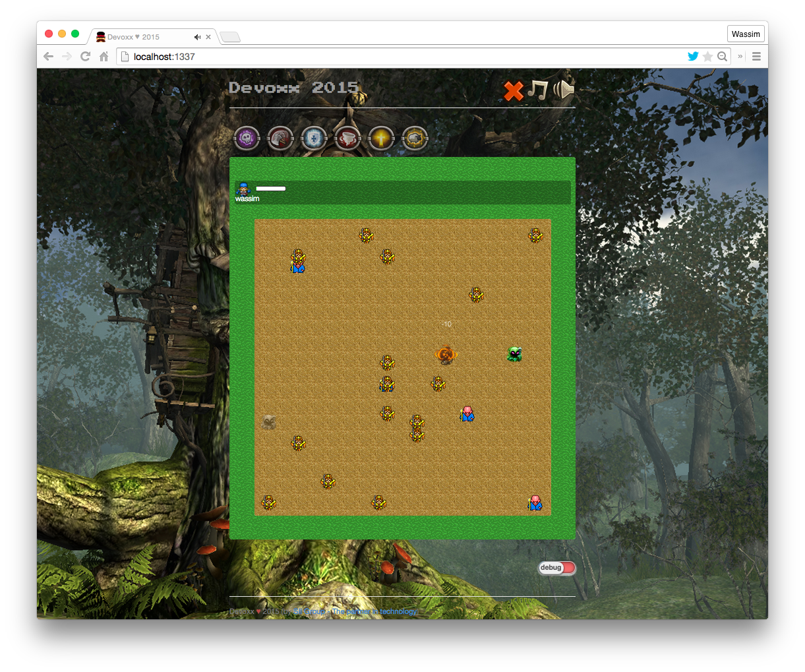Activate the red tornado skill icon
This screenshot has width=805, height=672.
(x=348, y=138)
